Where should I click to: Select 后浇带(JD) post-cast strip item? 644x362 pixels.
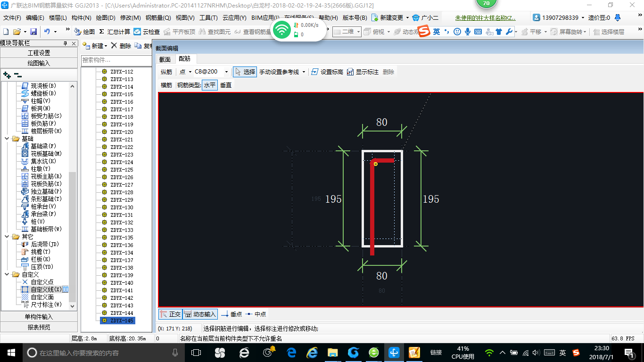[x=41, y=244]
